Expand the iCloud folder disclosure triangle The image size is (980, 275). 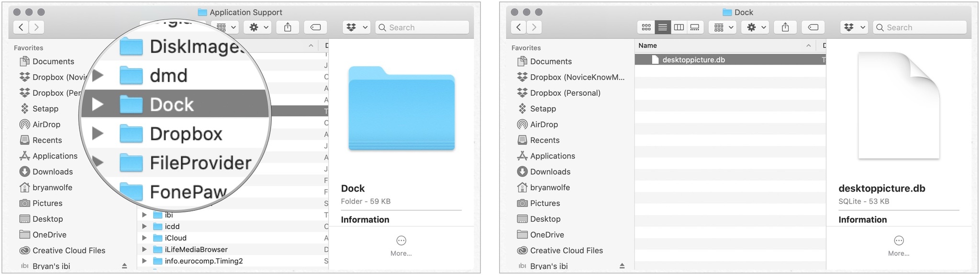[145, 238]
